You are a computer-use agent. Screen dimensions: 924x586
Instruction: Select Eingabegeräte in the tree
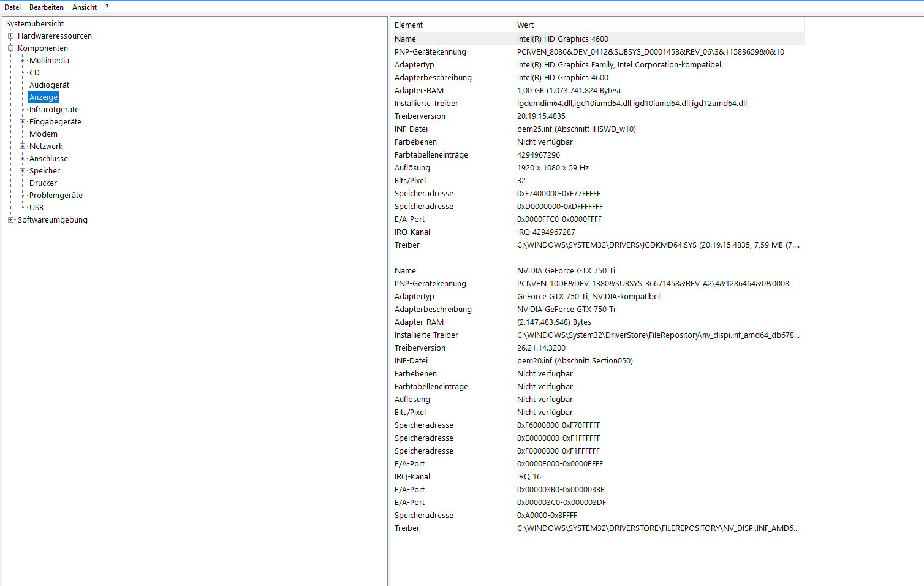[55, 122]
